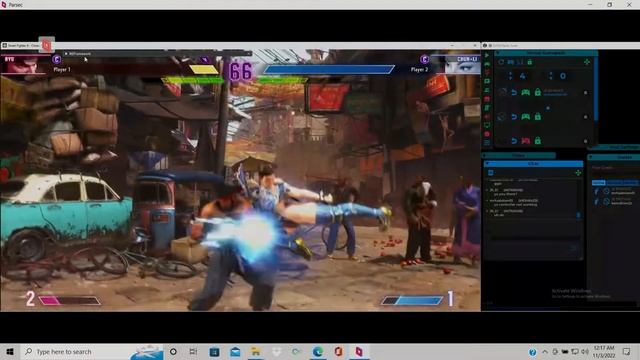Image resolution: width=640 pixels, height=360 pixels.
Task: Collapse the chat panel via its header triangle
Action: (x=487, y=164)
